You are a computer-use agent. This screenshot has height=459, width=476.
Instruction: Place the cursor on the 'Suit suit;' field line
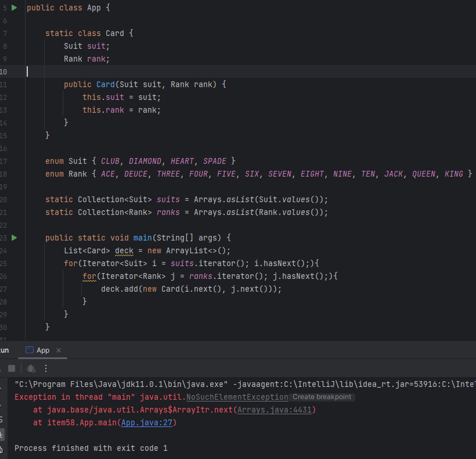tap(86, 46)
